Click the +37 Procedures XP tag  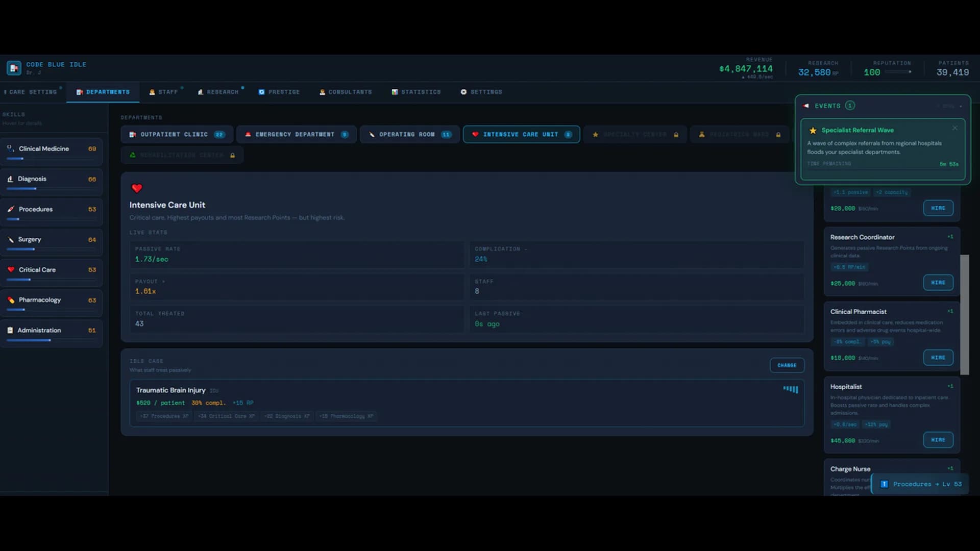pos(164,416)
